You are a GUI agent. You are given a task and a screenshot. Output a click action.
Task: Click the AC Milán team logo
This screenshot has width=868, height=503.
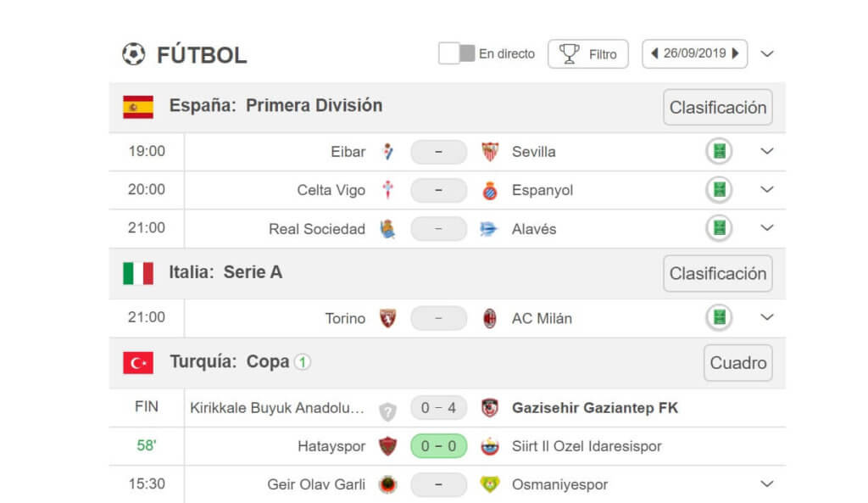489,319
